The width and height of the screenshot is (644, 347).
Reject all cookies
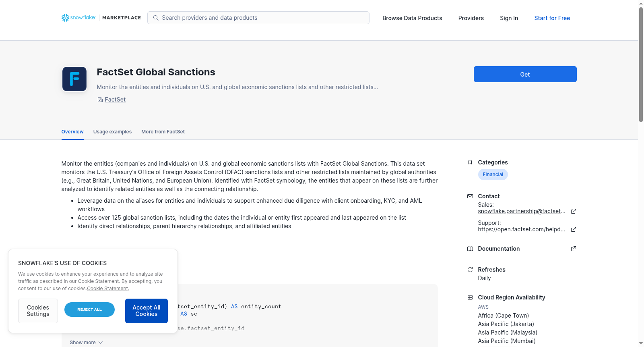pos(89,310)
